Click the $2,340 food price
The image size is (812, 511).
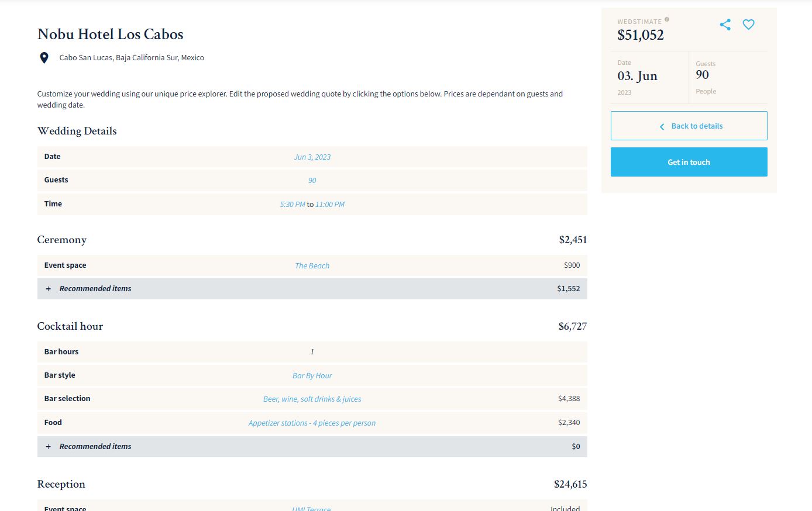pos(569,423)
